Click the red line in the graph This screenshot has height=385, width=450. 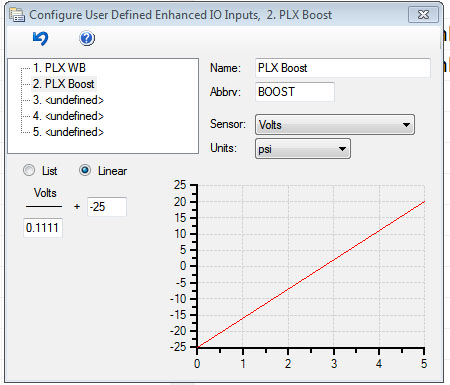coord(311,275)
